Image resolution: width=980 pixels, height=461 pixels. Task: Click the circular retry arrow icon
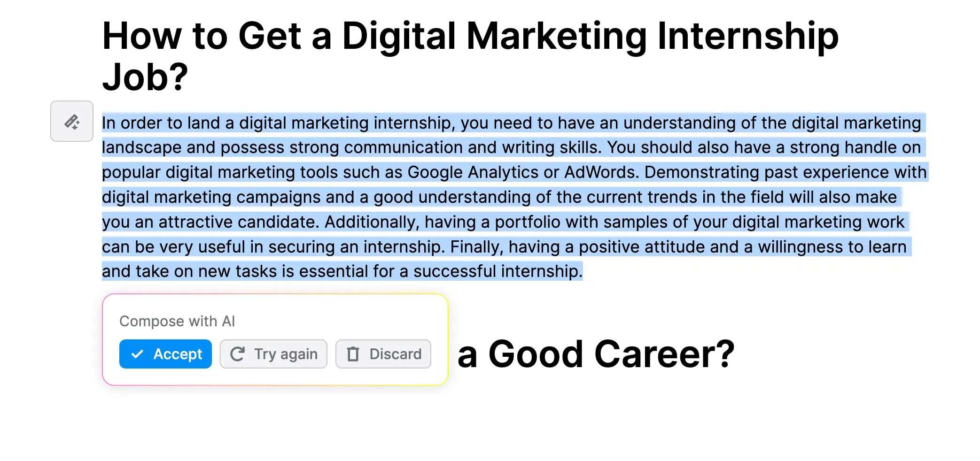237,354
